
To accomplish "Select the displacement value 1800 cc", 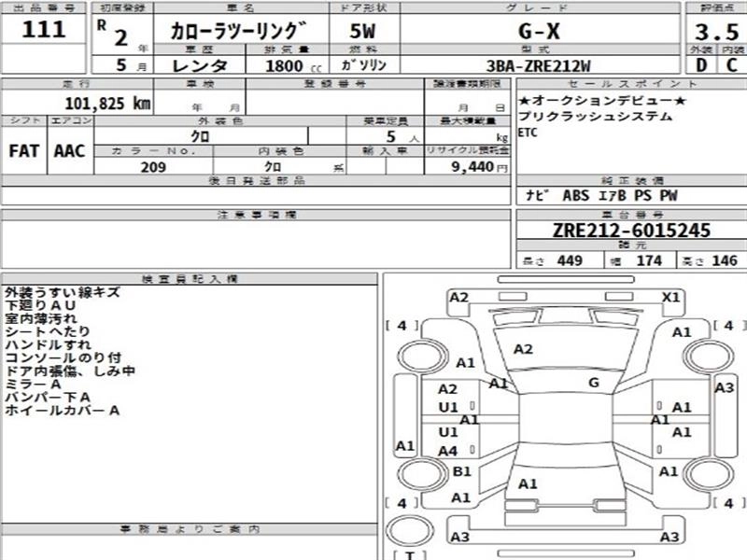I will tap(293, 65).
